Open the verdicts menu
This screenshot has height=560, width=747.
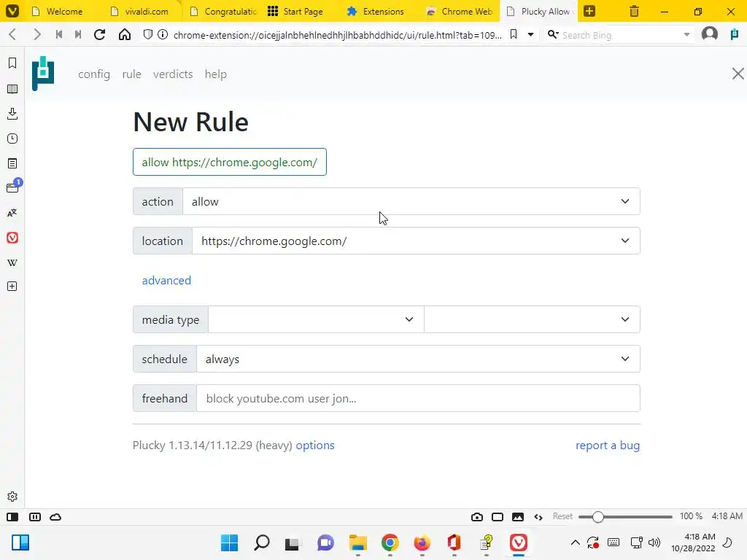[173, 74]
